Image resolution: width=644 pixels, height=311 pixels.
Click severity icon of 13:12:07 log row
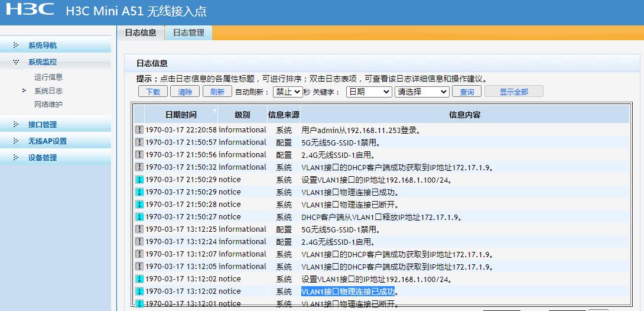pyautogui.click(x=139, y=254)
